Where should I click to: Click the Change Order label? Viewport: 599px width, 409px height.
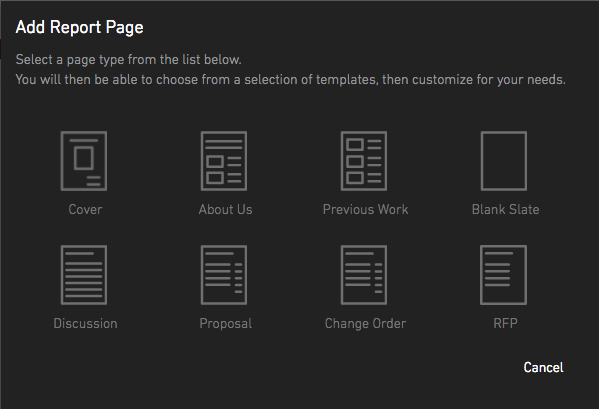(365, 323)
